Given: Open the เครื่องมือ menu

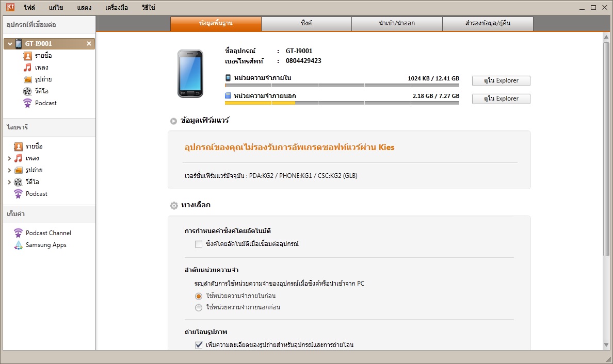Looking at the screenshot, I should (x=117, y=7).
